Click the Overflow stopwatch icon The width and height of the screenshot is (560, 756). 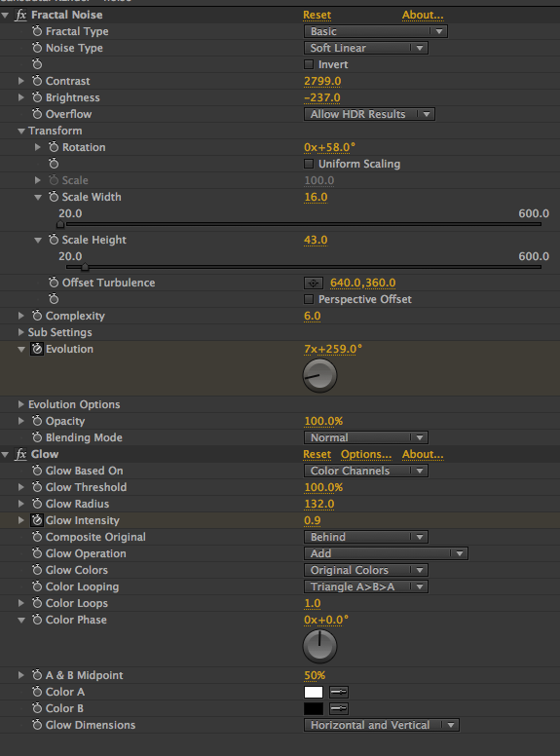[37, 114]
